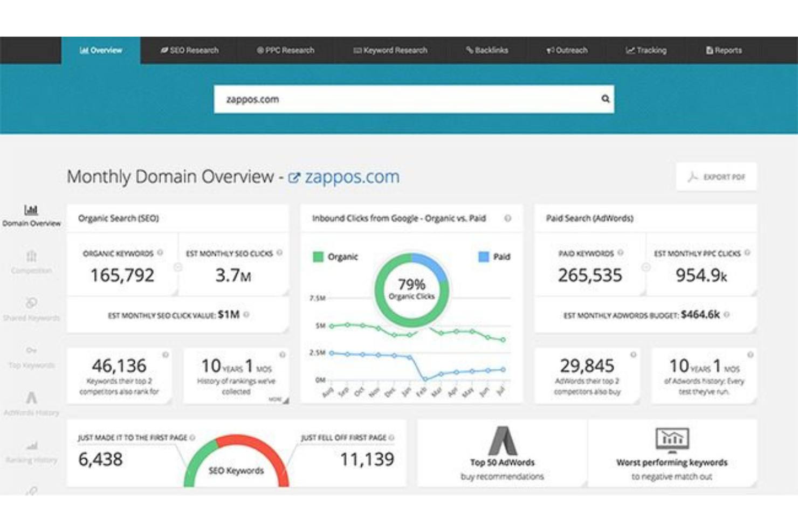This screenshot has height=532, width=798.
Task: Open Top Keywords sidebar item
Action: 31,358
